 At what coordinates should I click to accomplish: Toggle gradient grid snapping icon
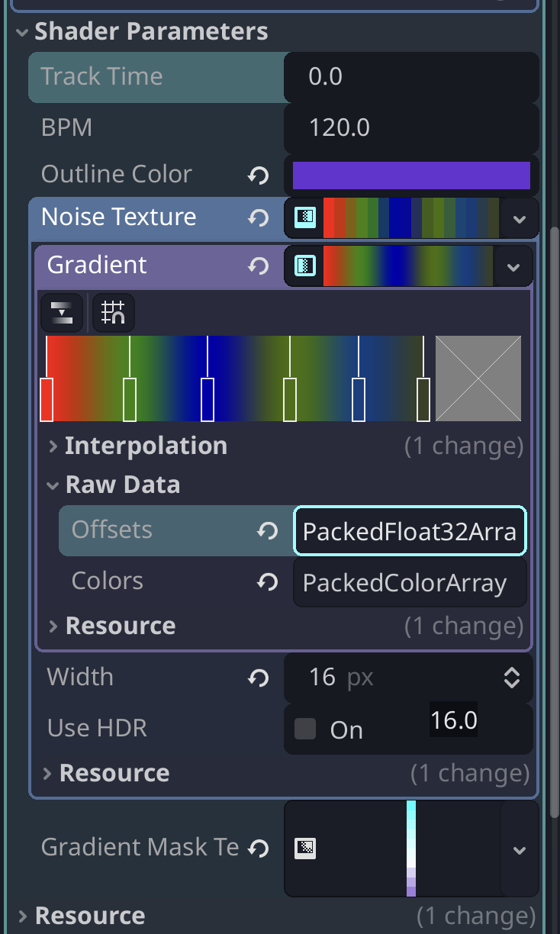click(x=113, y=313)
